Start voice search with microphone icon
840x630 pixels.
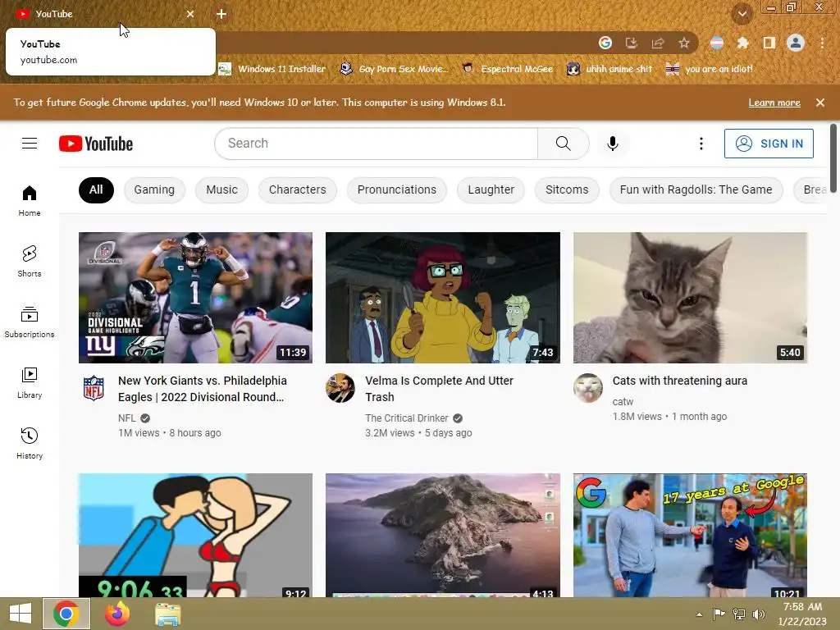pos(612,144)
